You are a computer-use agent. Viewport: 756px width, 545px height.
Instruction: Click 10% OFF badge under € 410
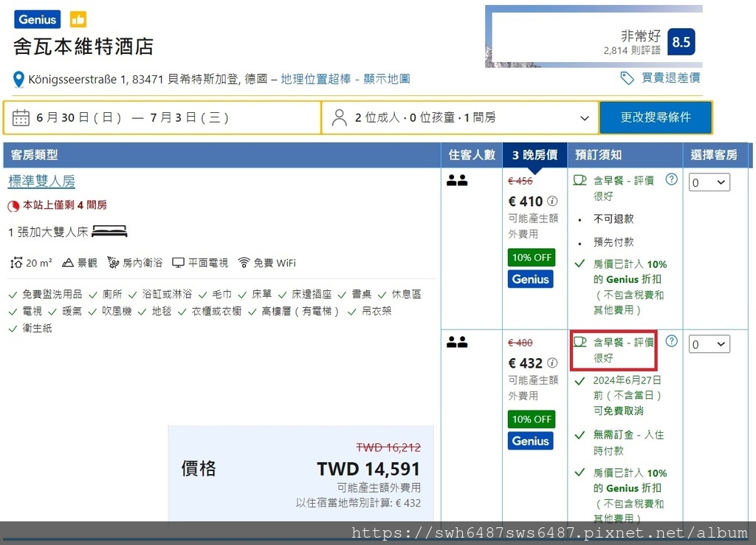(x=532, y=258)
